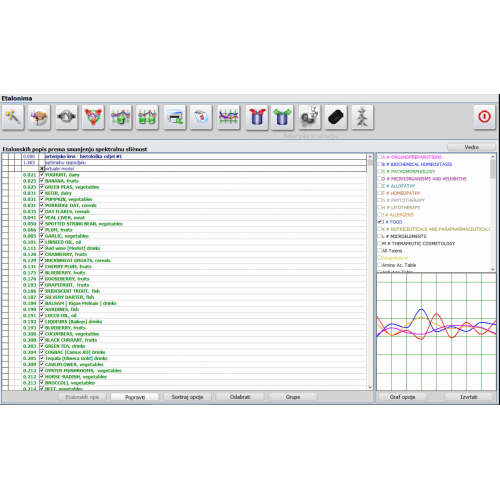
Task: Click the M # THERAPEUTIC COSMETOLOGY label
Action: [418, 243]
